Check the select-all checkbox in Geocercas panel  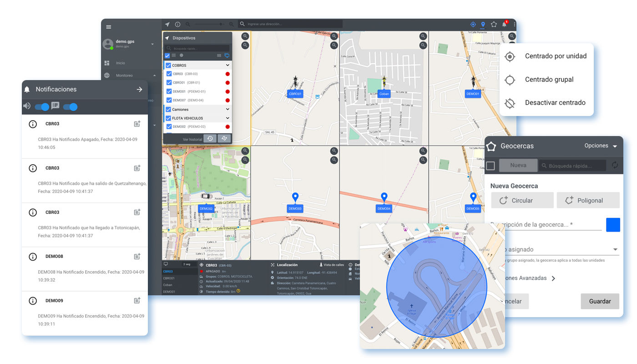[490, 166]
